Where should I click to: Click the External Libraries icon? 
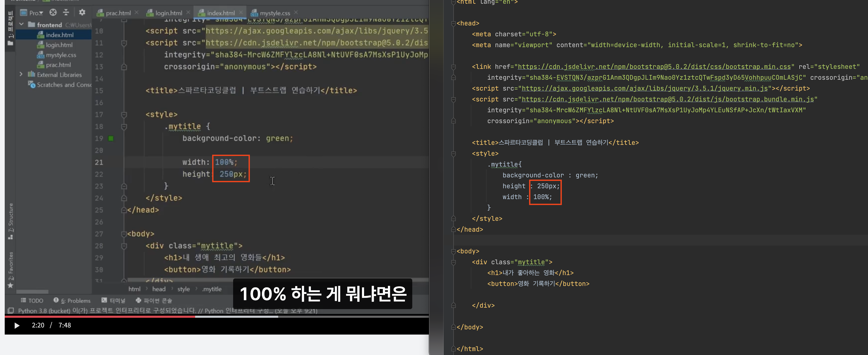31,74
